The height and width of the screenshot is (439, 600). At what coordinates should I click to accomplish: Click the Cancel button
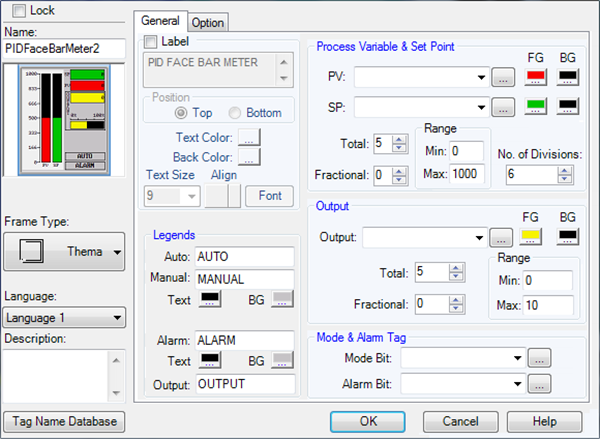tap(460, 421)
